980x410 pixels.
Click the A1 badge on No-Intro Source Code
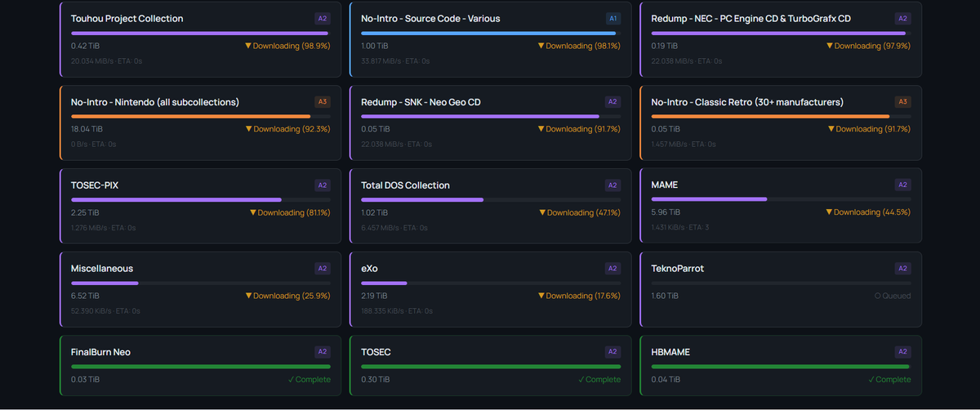click(612, 19)
